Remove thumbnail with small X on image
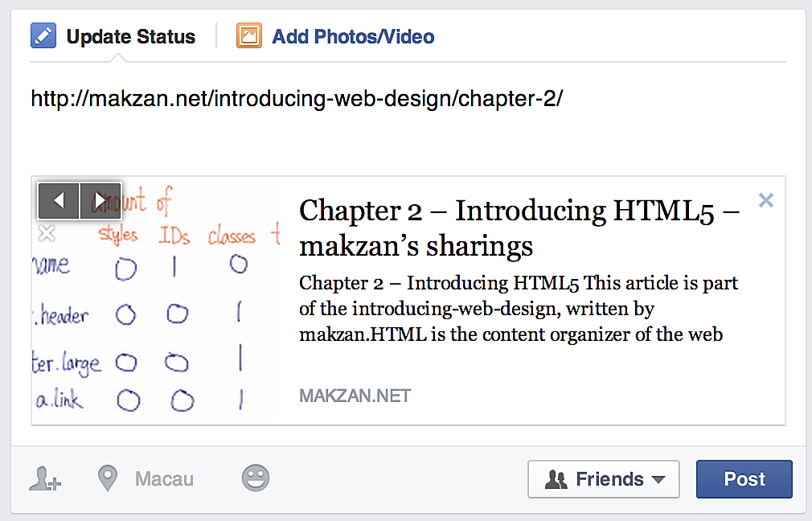This screenshot has height=521, width=812. coord(47,234)
